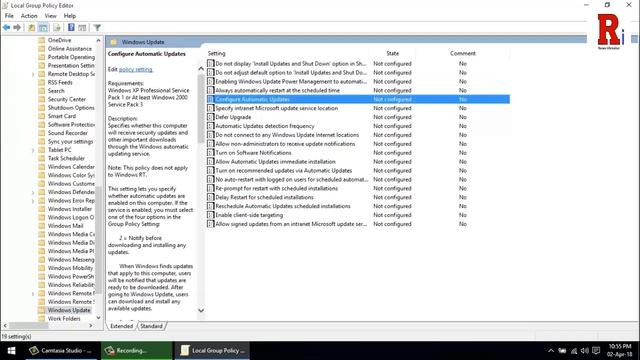640x360 pixels.
Task: Select the Windows Update folder in tree
Action: click(69, 310)
